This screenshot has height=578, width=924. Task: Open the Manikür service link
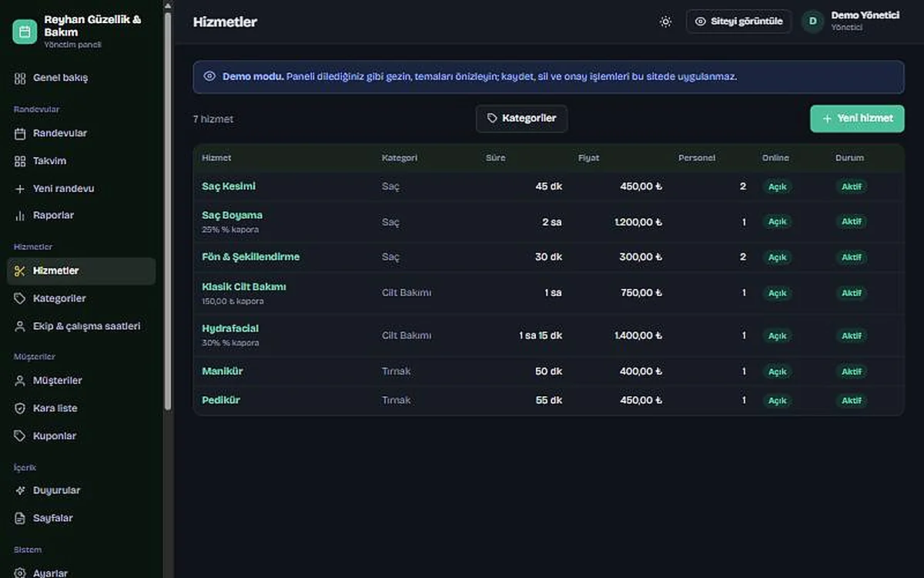tap(223, 371)
